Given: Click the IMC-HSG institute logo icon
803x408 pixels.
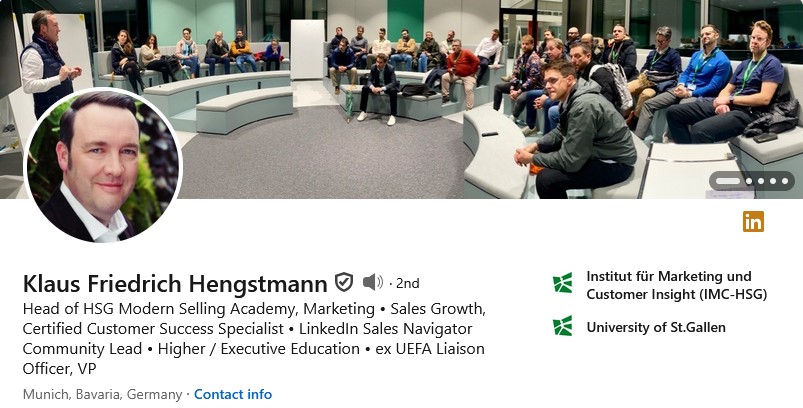Looking at the screenshot, I should coord(563,284).
